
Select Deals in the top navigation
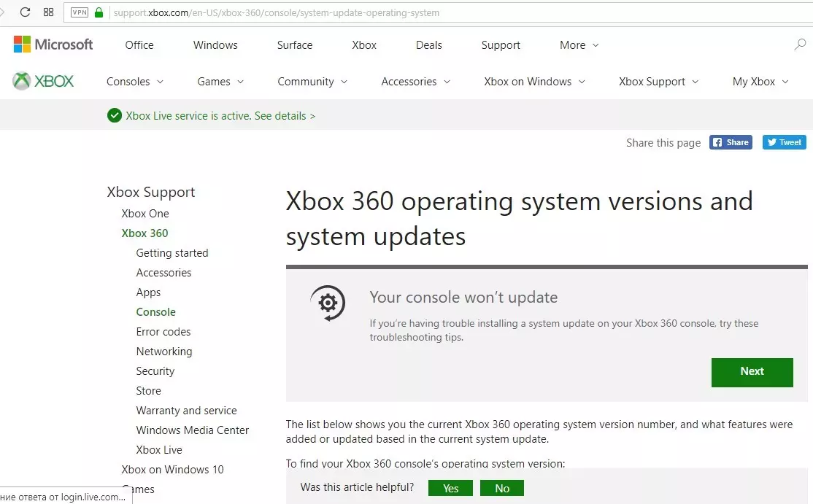428,45
